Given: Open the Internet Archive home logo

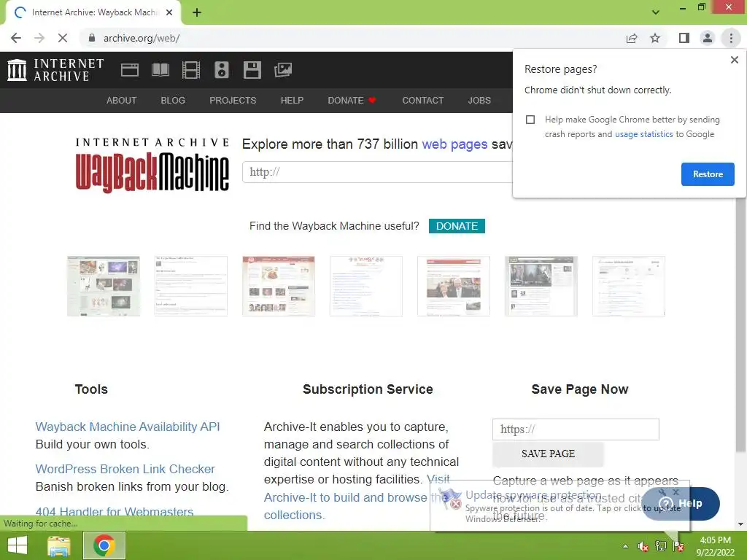Looking at the screenshot, I should [55, 70].
